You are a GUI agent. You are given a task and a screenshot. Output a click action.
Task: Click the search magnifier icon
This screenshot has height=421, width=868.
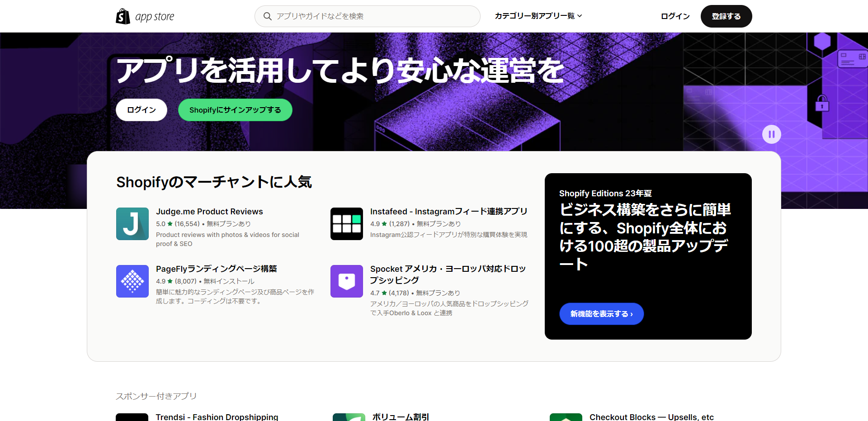[x=268, y=16]
